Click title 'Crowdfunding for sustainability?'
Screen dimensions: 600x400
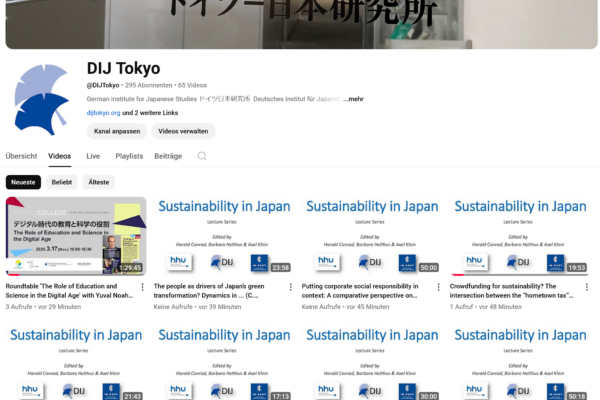tap(511, 291)
